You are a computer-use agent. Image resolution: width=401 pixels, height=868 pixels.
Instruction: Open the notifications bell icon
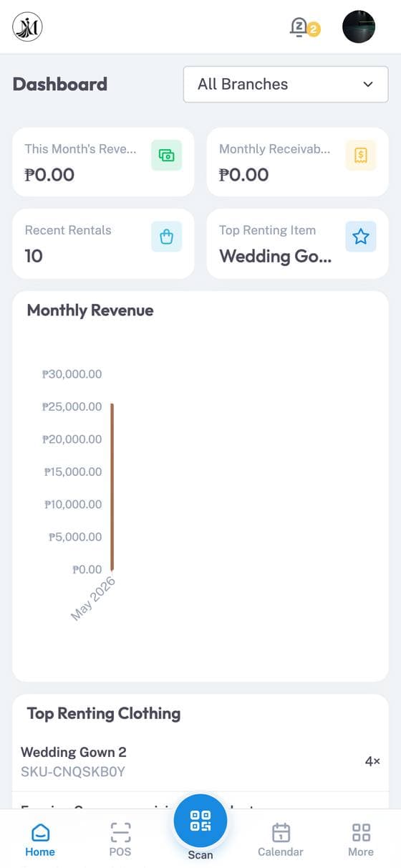pyautogui.click(x=298, y=28)
